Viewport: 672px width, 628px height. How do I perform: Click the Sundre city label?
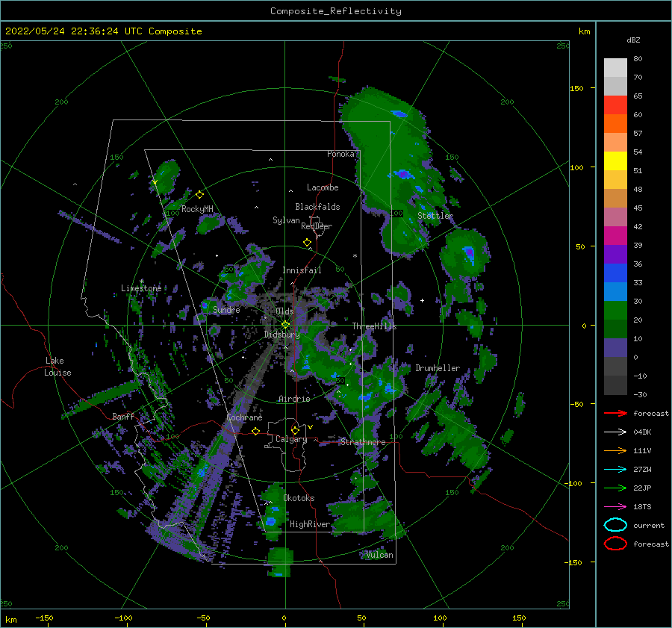226,310
